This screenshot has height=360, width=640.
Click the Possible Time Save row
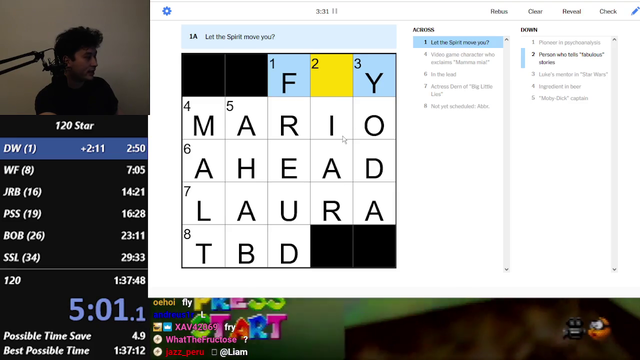point(74,336)
